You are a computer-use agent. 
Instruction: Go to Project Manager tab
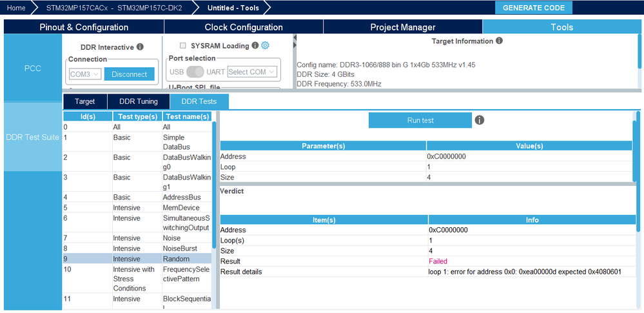coord(402,27)
